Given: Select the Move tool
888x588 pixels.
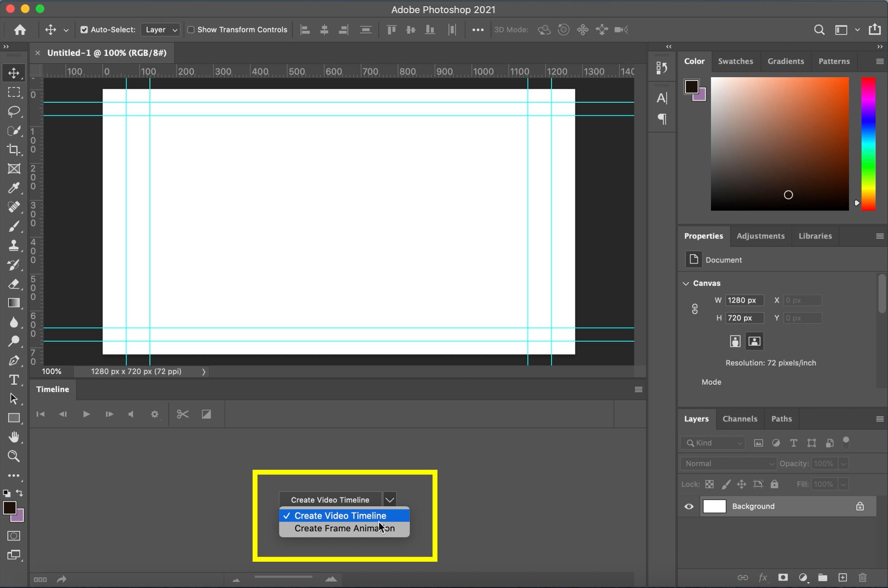Looking at the screenshot, I should pyautogui.click(x=14, y=73).
